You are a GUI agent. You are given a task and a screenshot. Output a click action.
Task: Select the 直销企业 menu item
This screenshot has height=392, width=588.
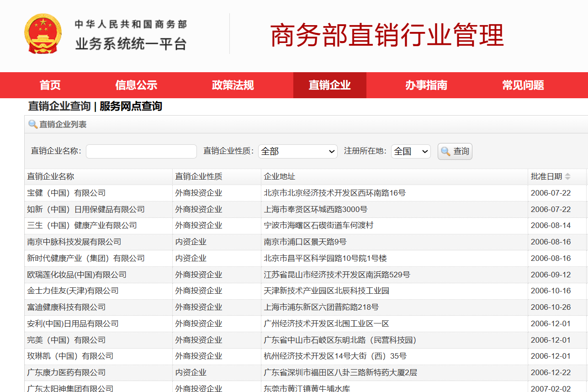pyautogui.click(x=330, y=85)
